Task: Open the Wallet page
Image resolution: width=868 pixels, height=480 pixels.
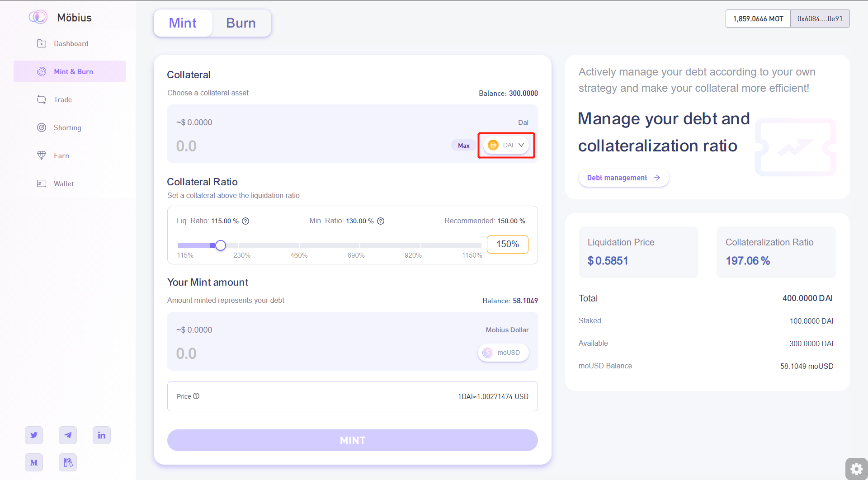Action: pos(70,184)
